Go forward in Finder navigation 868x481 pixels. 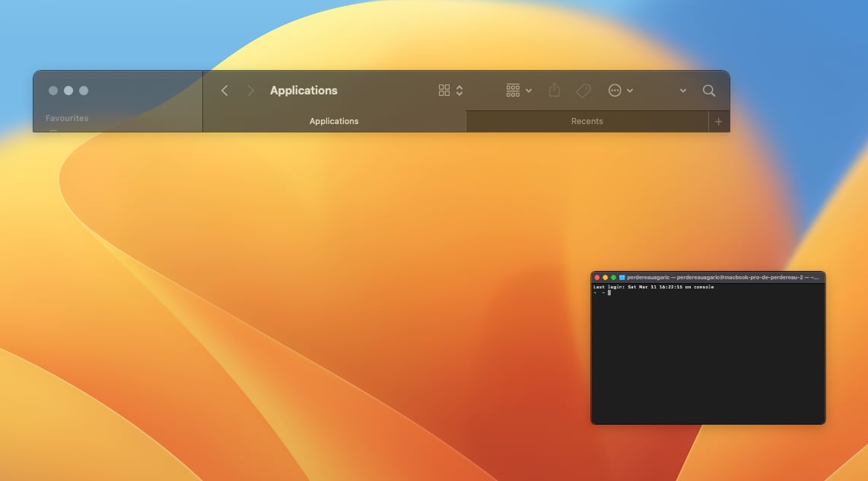(250, 91)
